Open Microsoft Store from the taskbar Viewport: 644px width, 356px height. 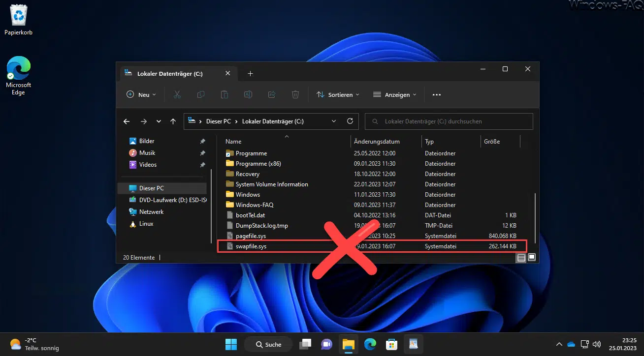tap(391, 344)
